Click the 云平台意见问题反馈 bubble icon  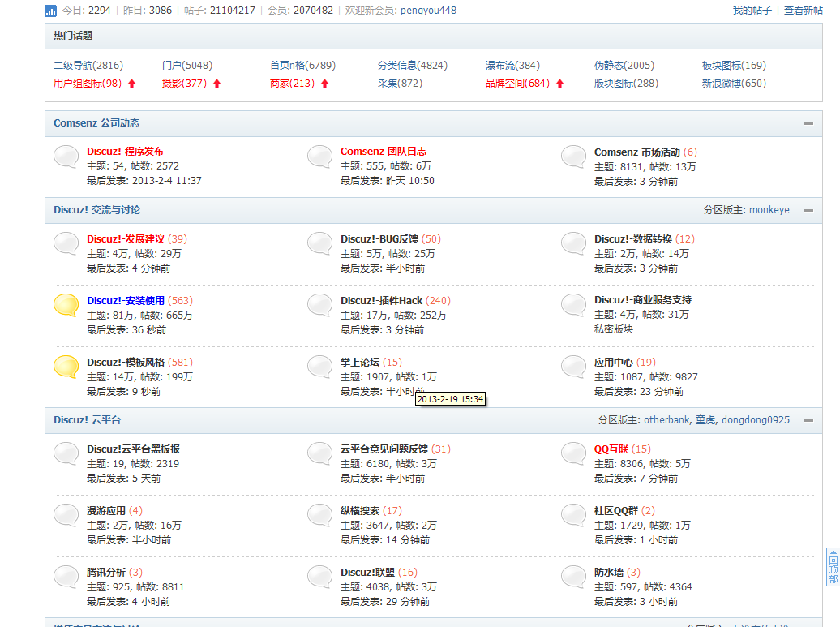pos(320,453)
